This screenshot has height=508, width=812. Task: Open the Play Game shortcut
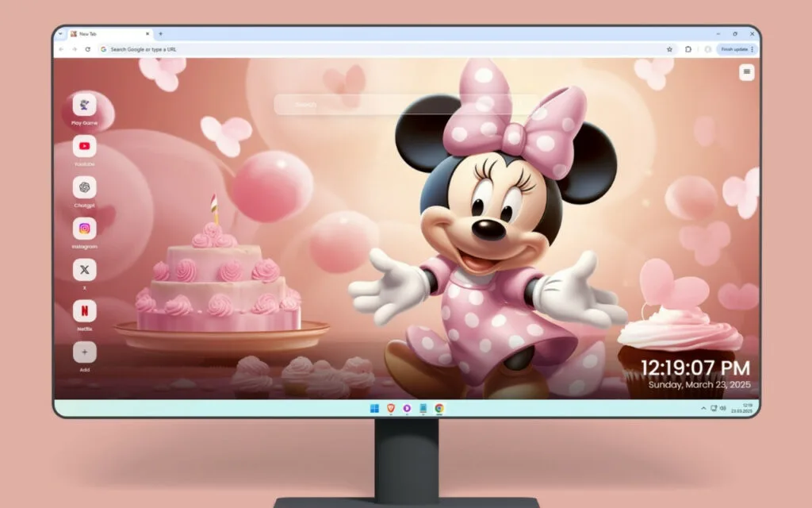pyautogui.click(x=84, y=106)
